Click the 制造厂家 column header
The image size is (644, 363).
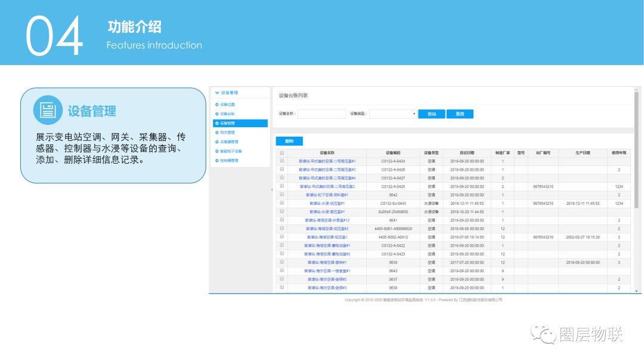tap(502, 153)
